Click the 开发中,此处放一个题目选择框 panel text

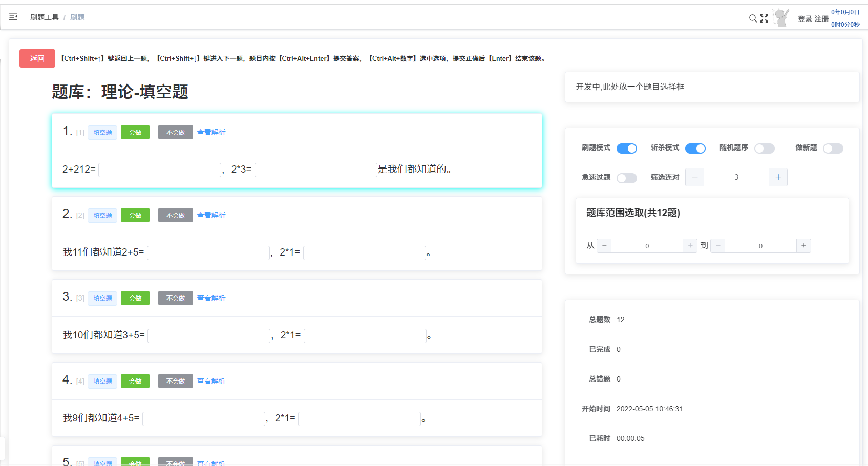coord(630,87)
